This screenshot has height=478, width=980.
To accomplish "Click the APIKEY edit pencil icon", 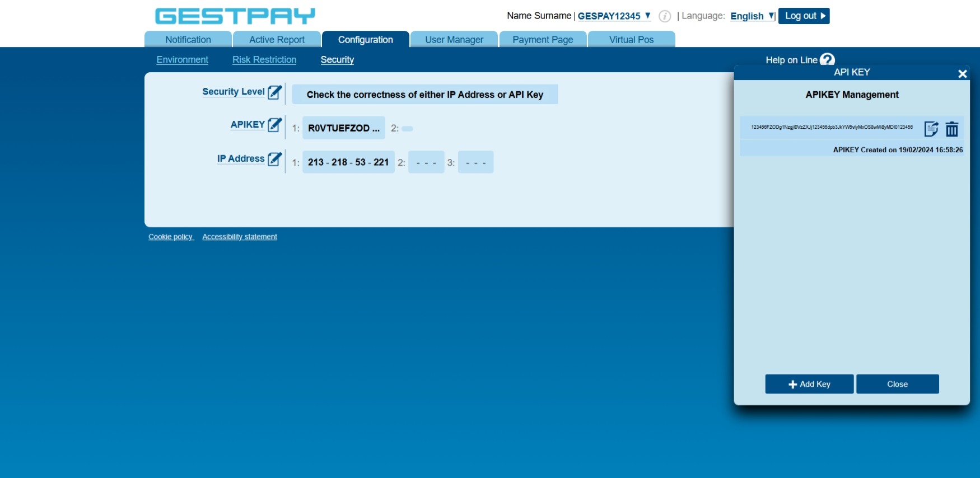I will click(275, 125).
